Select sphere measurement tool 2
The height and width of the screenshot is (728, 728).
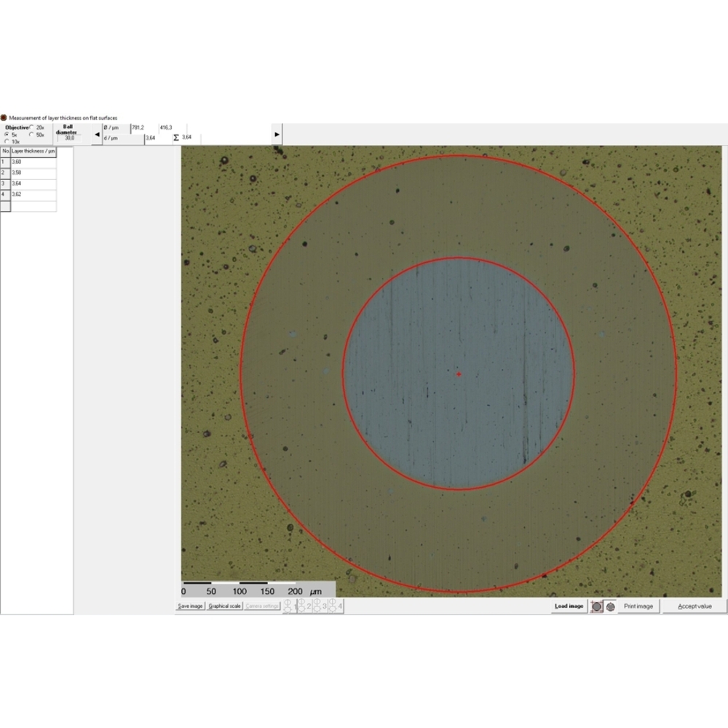[x=303, y=606]
